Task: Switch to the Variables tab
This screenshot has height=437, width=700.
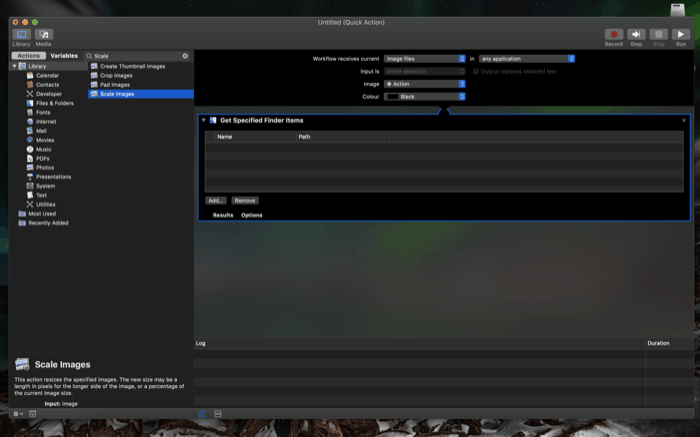Action: (x=64, y=56)
